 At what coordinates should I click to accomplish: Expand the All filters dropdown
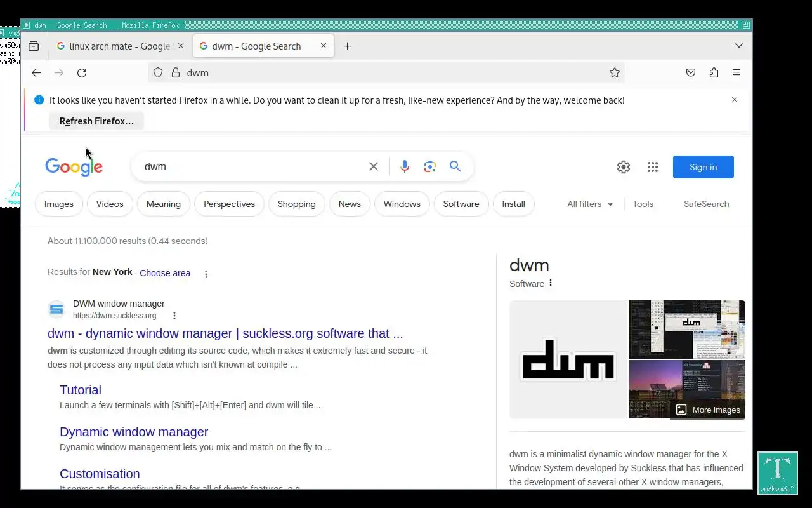point(590,204)
